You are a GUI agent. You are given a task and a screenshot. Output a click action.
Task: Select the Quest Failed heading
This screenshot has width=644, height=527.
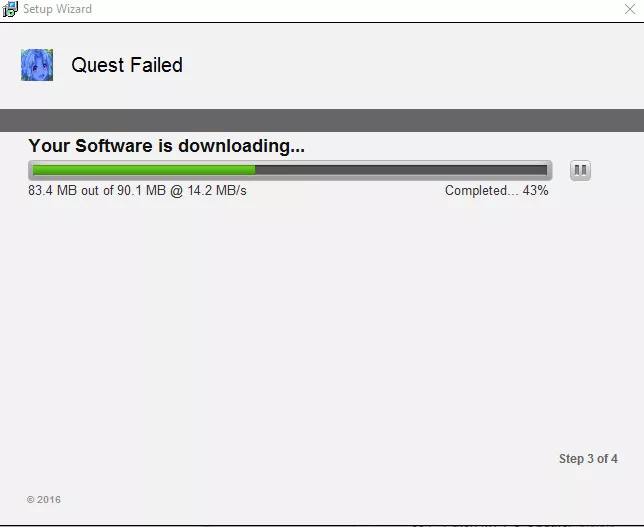click(x=127, y=65)
